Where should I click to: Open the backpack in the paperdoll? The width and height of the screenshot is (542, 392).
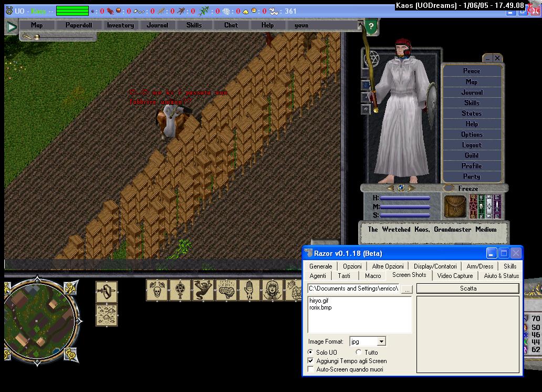click(x=455, y=207)
